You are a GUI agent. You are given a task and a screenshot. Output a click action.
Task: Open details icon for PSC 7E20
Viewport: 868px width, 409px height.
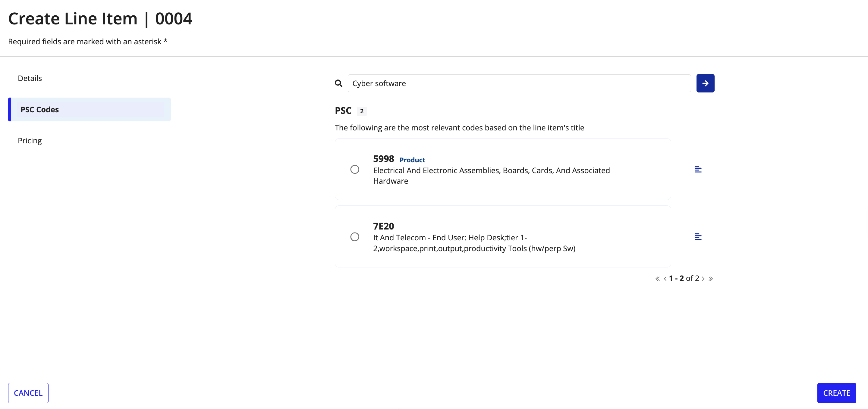pyautogui.click(x=698, y=237)
